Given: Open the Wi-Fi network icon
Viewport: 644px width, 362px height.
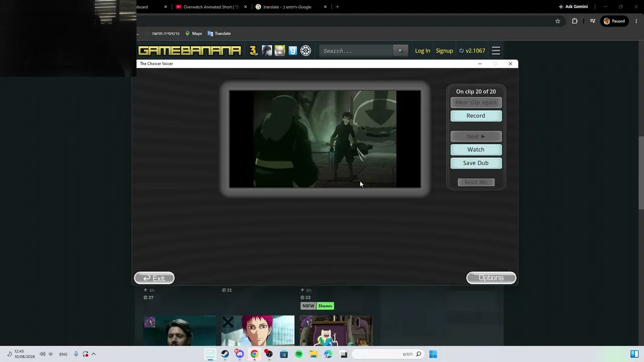Looking at the screenshot, I should pos(50,354).
